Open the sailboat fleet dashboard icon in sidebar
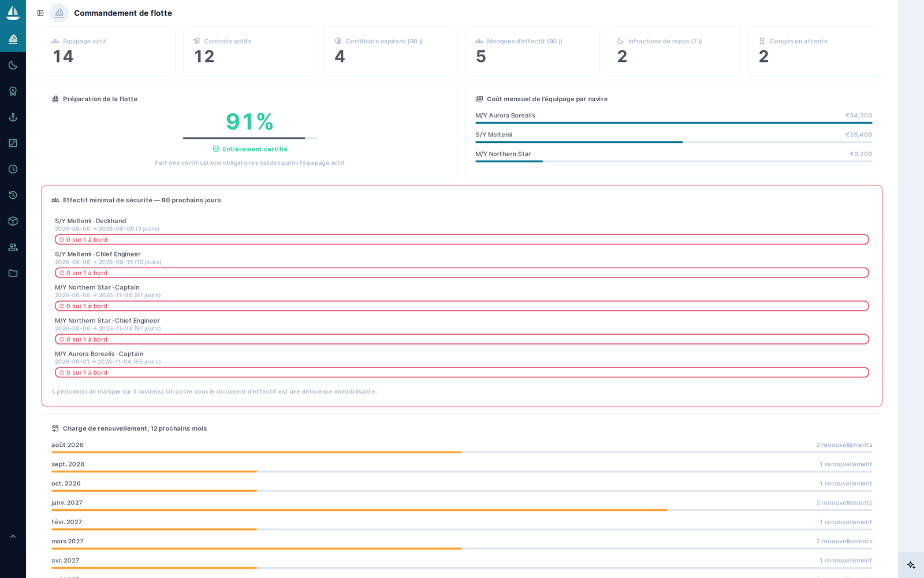 13,39
